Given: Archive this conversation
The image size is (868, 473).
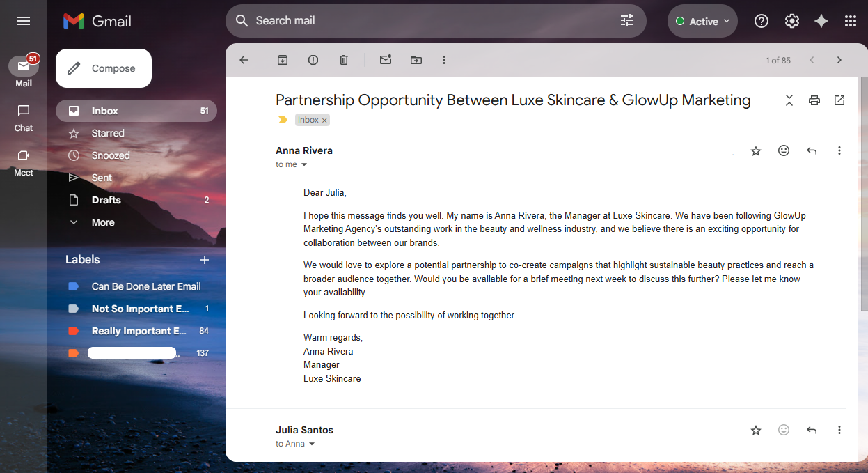Looking at the screenshot, I should 283,60.
